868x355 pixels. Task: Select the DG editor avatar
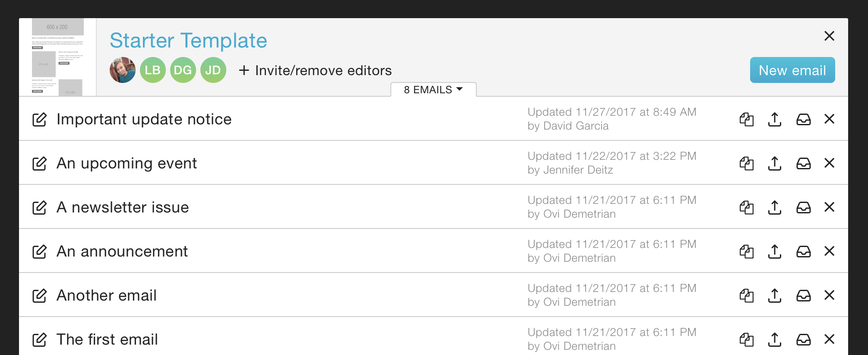[183, 70]
